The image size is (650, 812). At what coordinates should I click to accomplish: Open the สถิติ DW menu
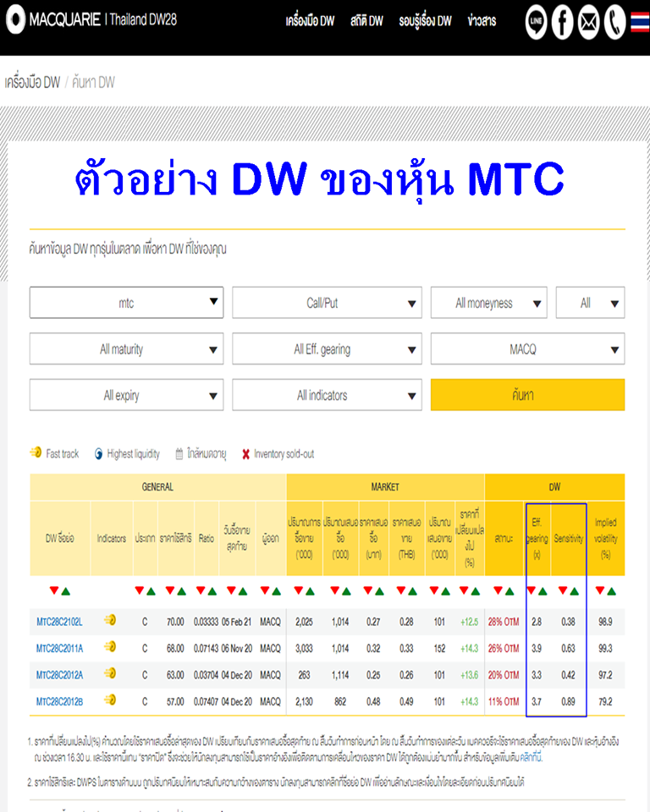coord(366,21)
